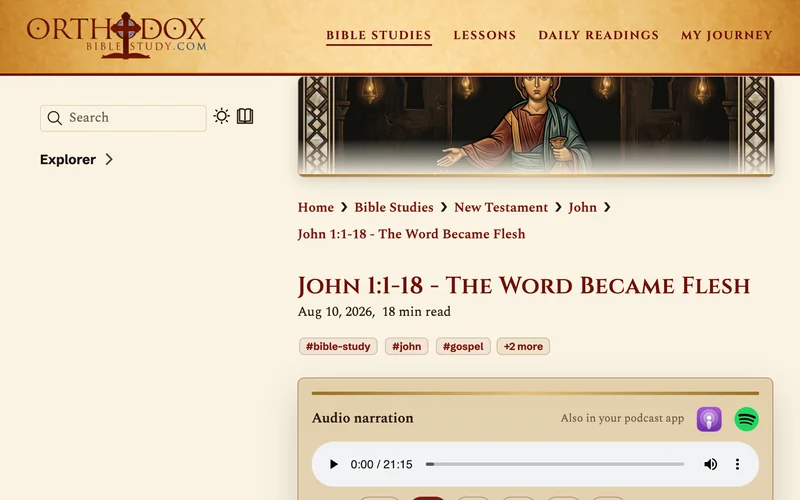800x500 pixels.
Task: Mute the audio volume speaker
Action: click(710, 464)
